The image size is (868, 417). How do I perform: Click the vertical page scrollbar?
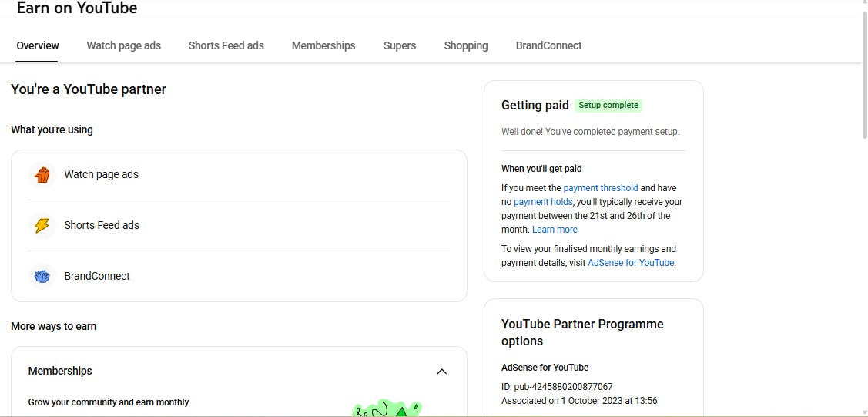pyautogui.click(x=863, y=77)
